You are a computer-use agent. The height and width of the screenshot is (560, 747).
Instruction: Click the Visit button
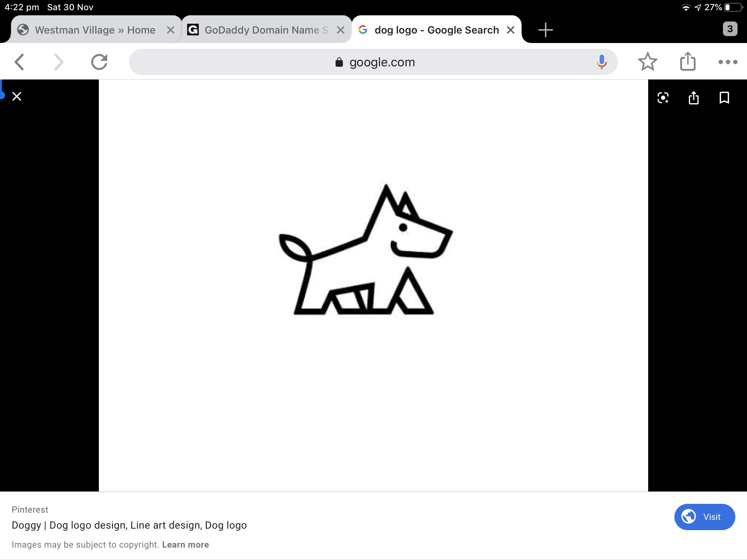704,517
